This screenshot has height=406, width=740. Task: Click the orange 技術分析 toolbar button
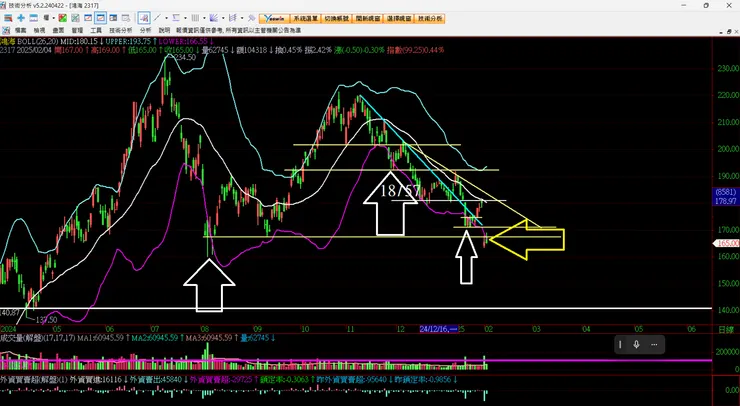coord(430,18)
